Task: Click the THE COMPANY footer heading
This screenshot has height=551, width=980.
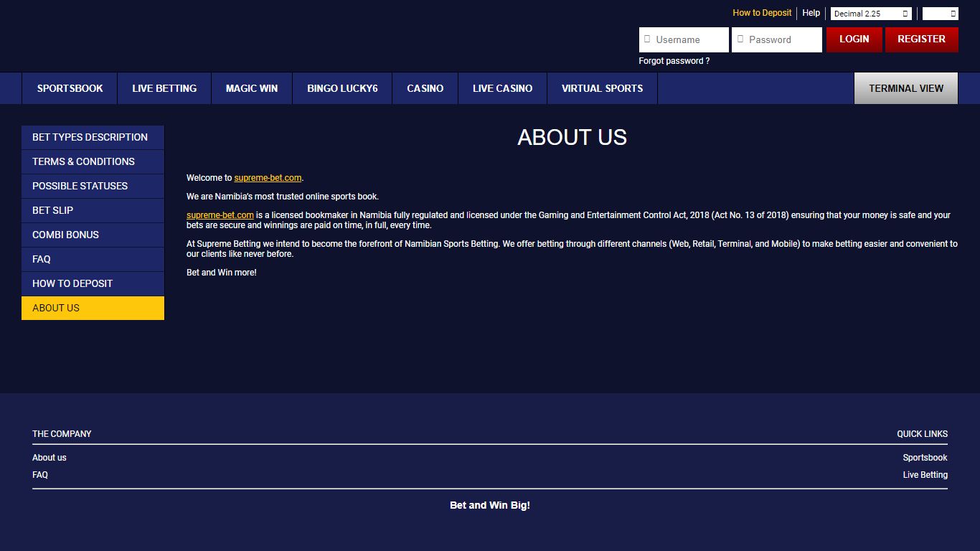Action: tap(62, 434)
